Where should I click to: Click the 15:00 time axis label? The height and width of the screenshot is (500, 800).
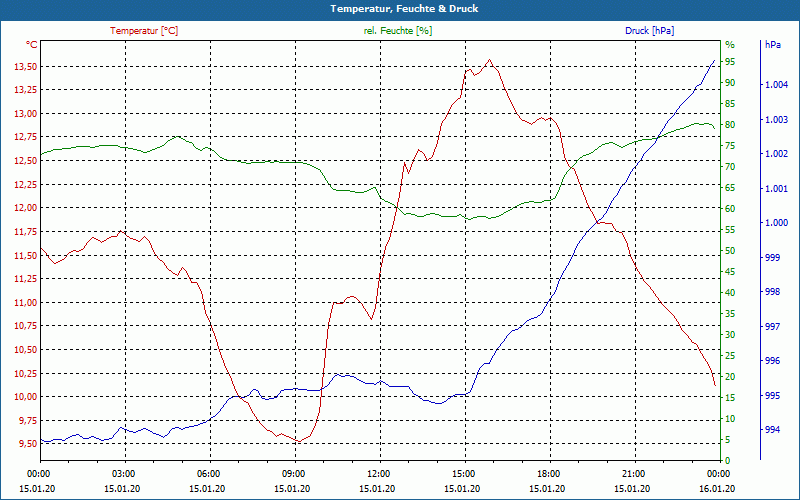[462, 474]
